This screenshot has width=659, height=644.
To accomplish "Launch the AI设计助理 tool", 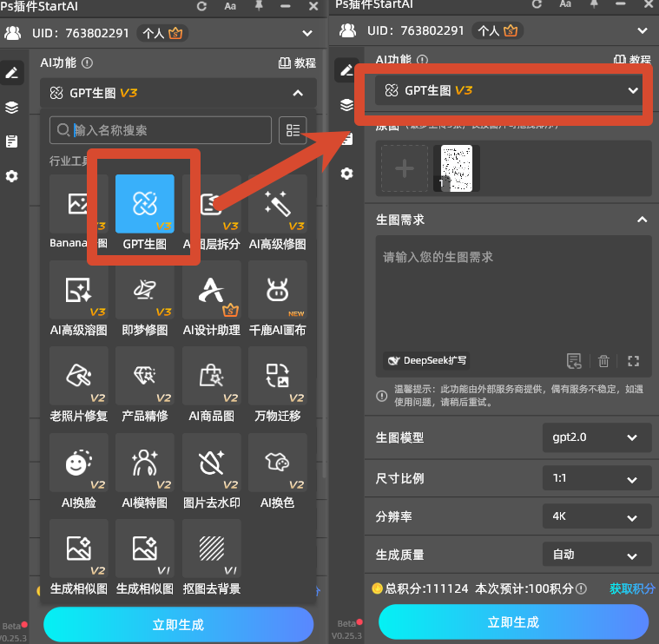I will 211,290.
